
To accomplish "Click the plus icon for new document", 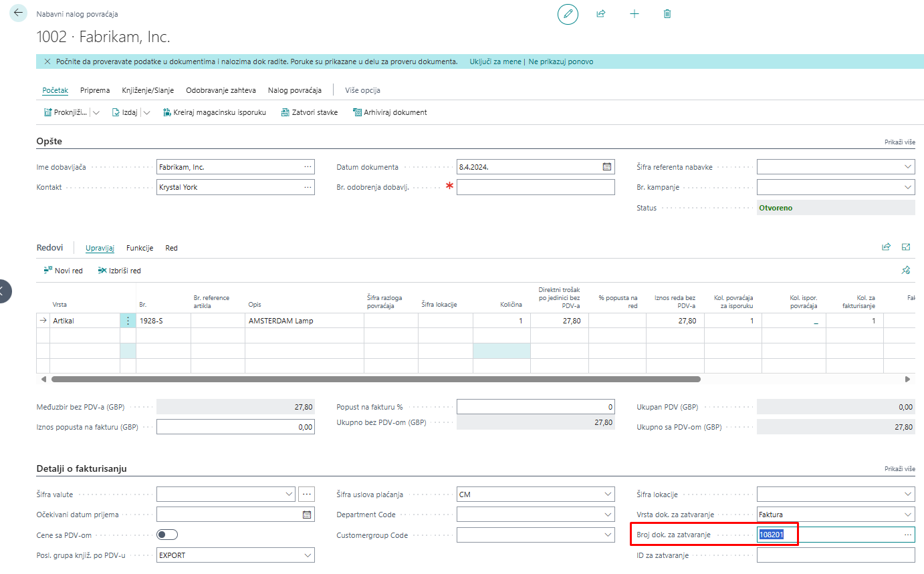I will (634, 14).
